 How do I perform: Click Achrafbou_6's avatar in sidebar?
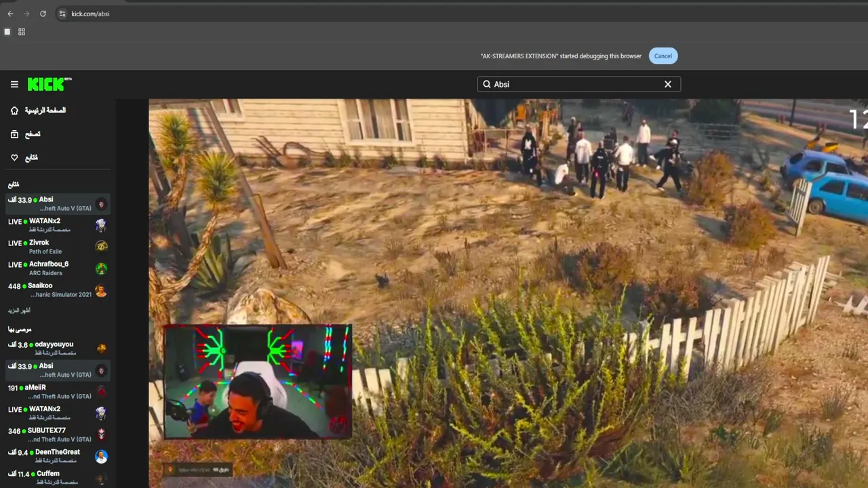pos(101,268)
